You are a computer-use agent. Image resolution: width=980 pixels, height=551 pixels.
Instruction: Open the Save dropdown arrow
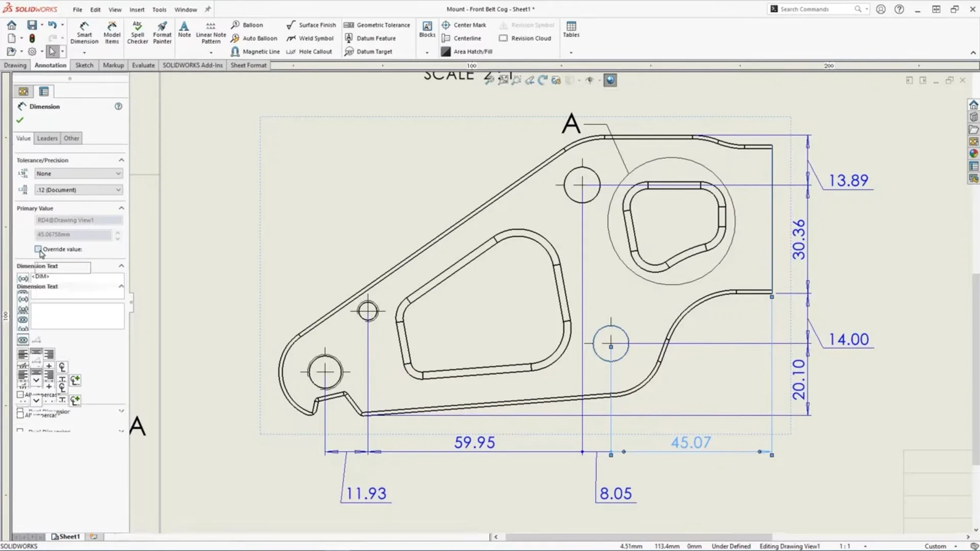(x=42, y=25)
